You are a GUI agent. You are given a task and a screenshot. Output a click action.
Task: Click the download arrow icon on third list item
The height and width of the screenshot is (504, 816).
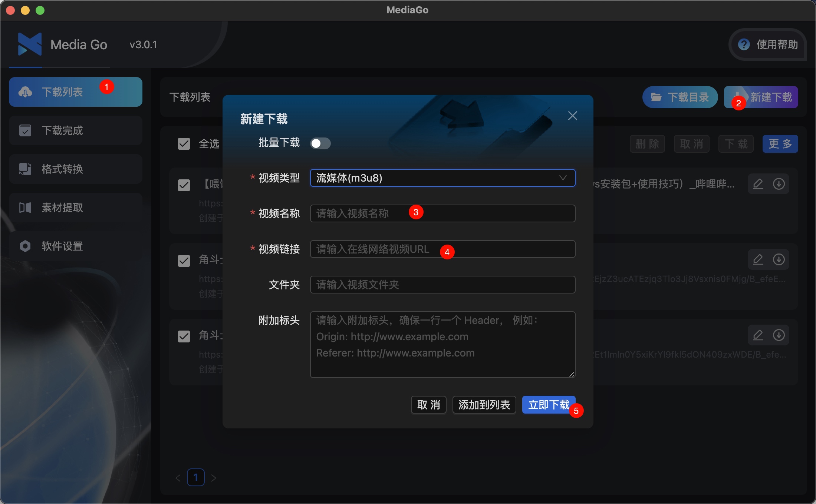(x=779, y=335)
